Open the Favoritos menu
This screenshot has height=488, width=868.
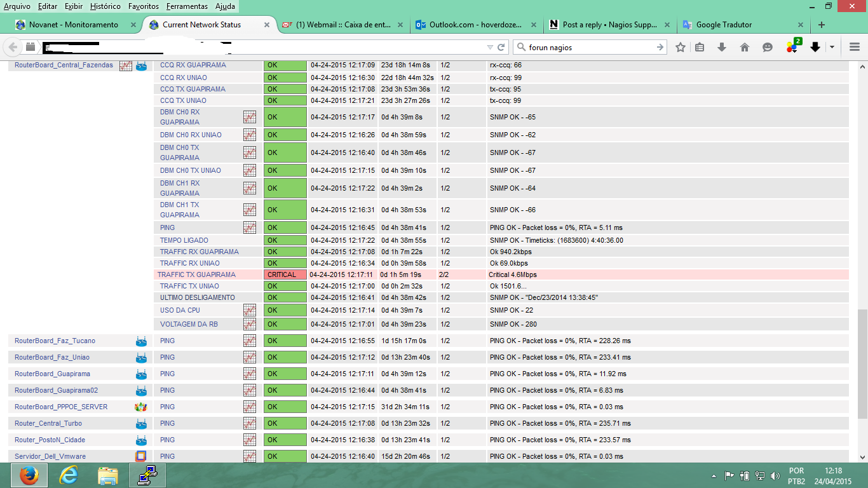click(143, 6)
